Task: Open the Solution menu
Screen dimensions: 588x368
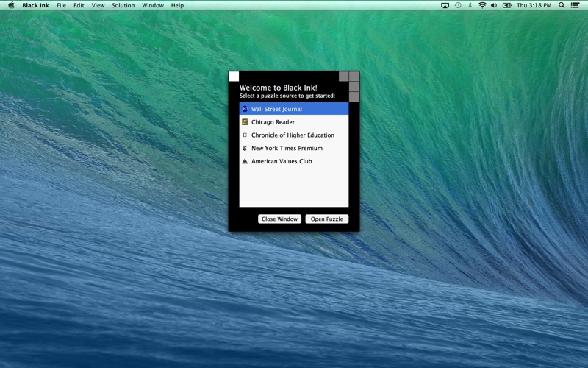Action: (x=123, y=5)
